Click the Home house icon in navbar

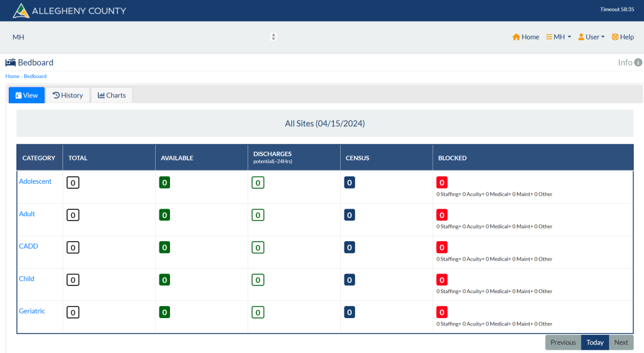516,37
